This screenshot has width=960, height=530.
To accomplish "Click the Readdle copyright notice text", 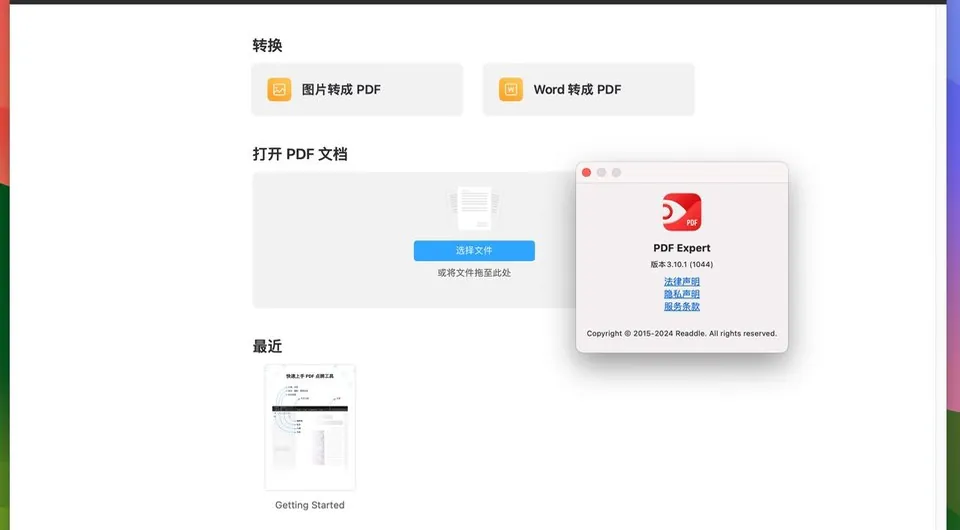I will [681, 334].
